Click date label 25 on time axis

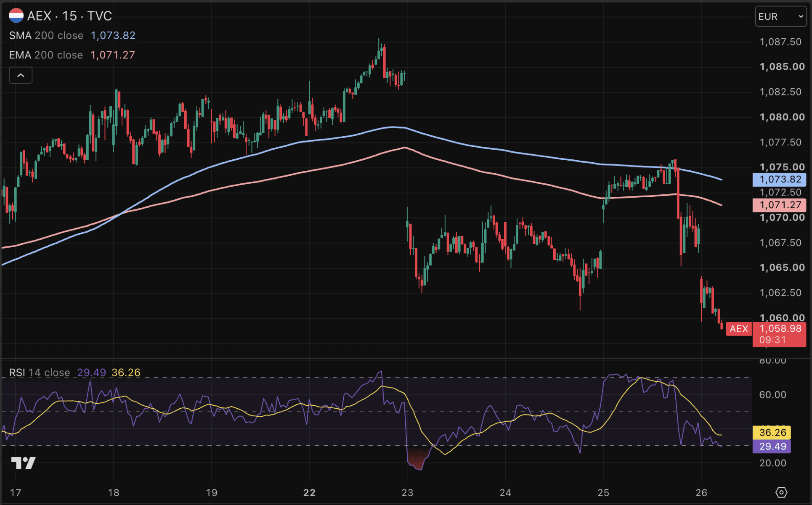coord(603,493)
